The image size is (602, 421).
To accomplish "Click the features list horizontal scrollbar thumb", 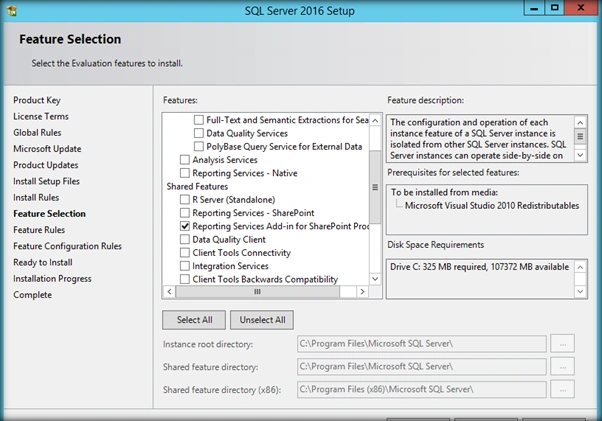I will pos(258,292).
